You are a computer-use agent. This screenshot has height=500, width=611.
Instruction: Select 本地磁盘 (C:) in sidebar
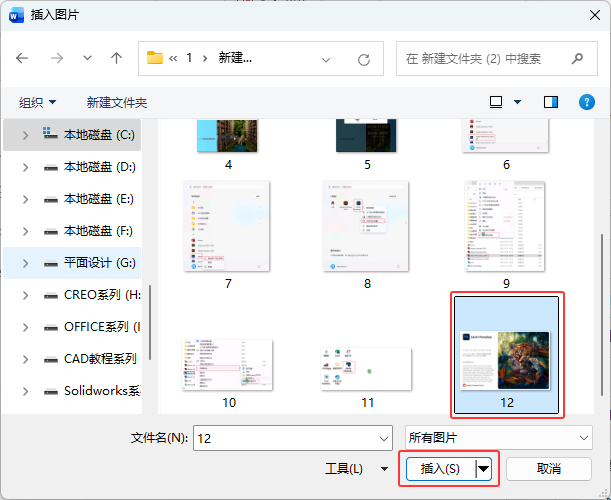72,135
